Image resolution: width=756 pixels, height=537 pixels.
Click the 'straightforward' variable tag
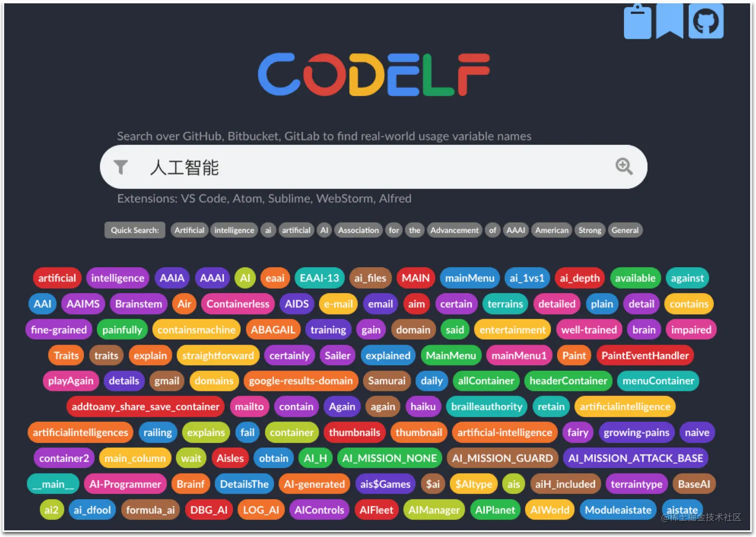click(x=218, y=355)
